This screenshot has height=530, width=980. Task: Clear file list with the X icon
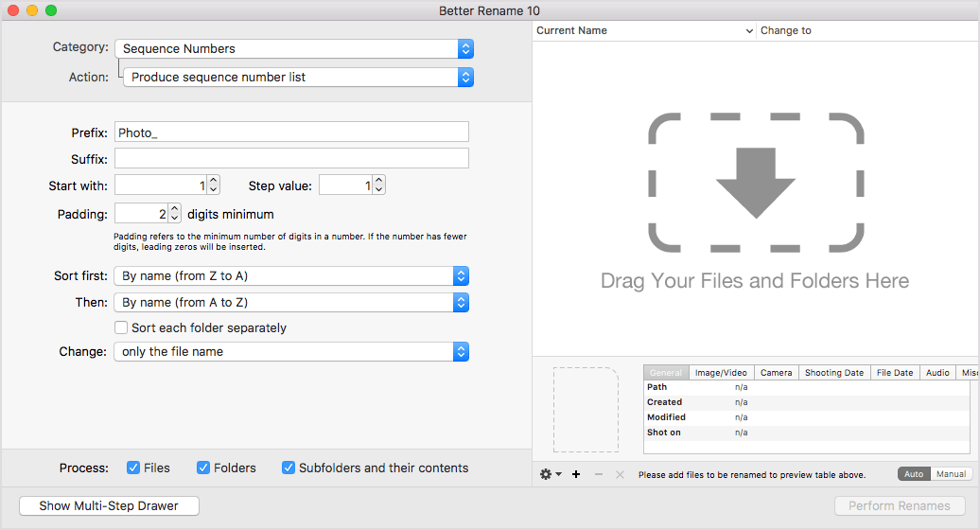[x=620, y=474]
